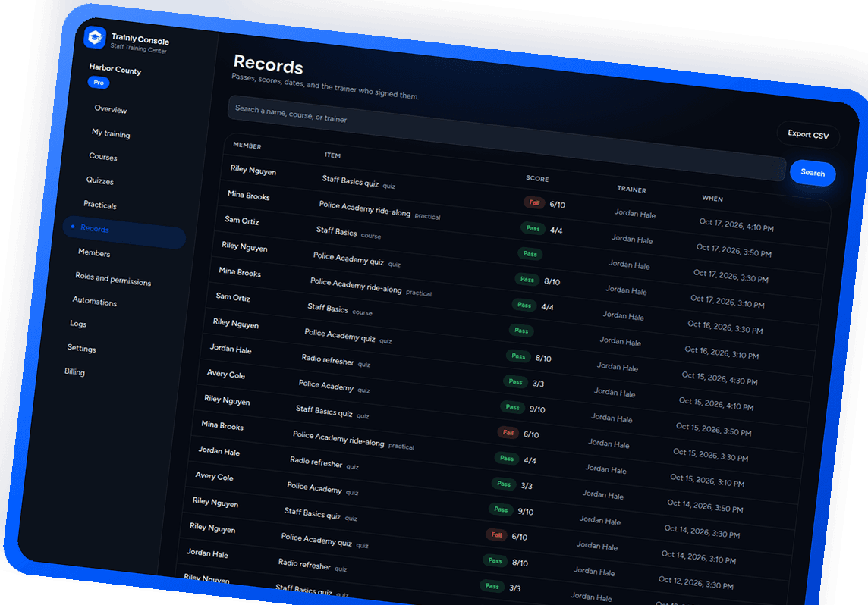The height and width of the screenshot is (605, 868).
Task: Select the Oct 17, 2026, 4:10 PM timestamp
Action: point(736,224)
